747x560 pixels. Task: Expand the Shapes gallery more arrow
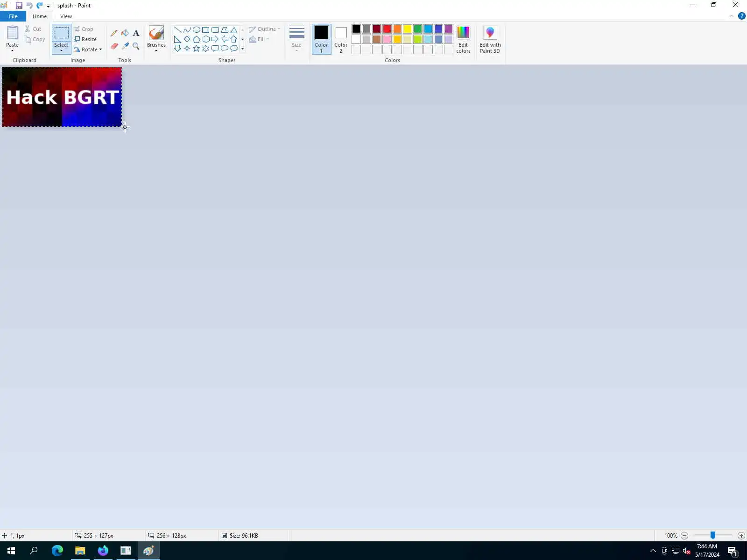242,49
